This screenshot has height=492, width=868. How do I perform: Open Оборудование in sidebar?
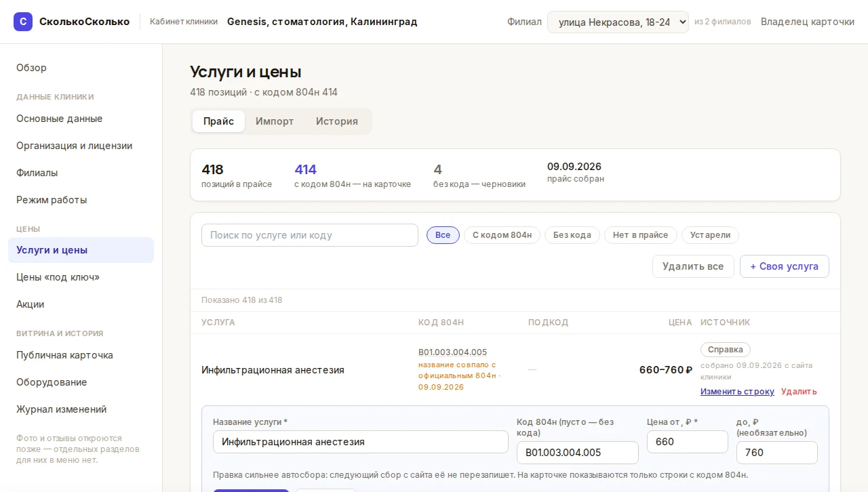click(81, 382)
